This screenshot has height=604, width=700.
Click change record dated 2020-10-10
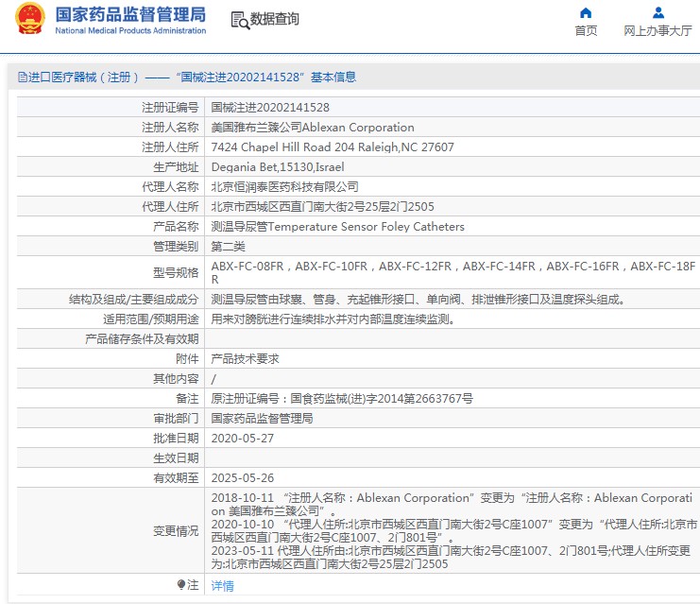[x=454, y=530]
